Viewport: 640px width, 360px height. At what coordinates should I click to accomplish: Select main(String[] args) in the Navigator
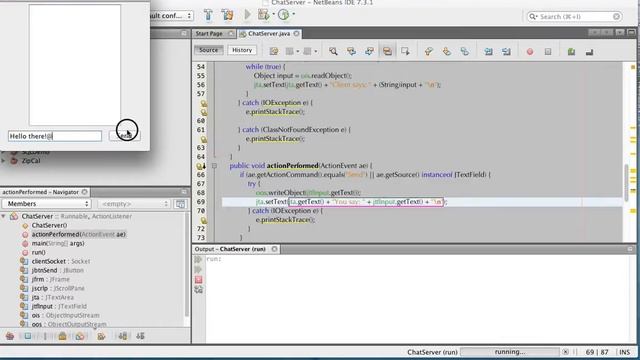(x=58, y=243)
